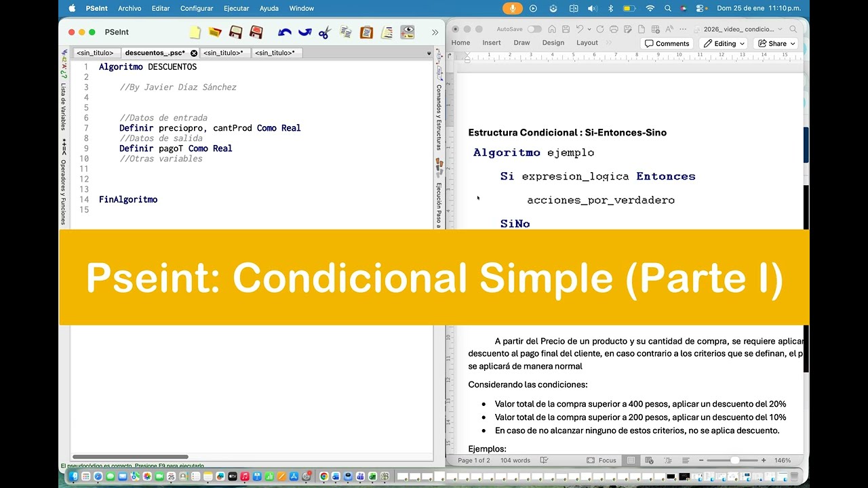Redo with the blue right arrow in PSeInt

[x=305, y=32]
